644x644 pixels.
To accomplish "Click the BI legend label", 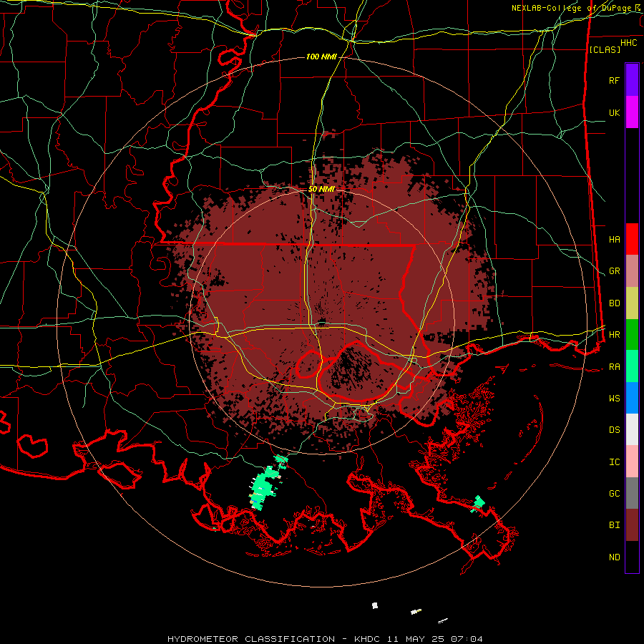I will point(614,525).
